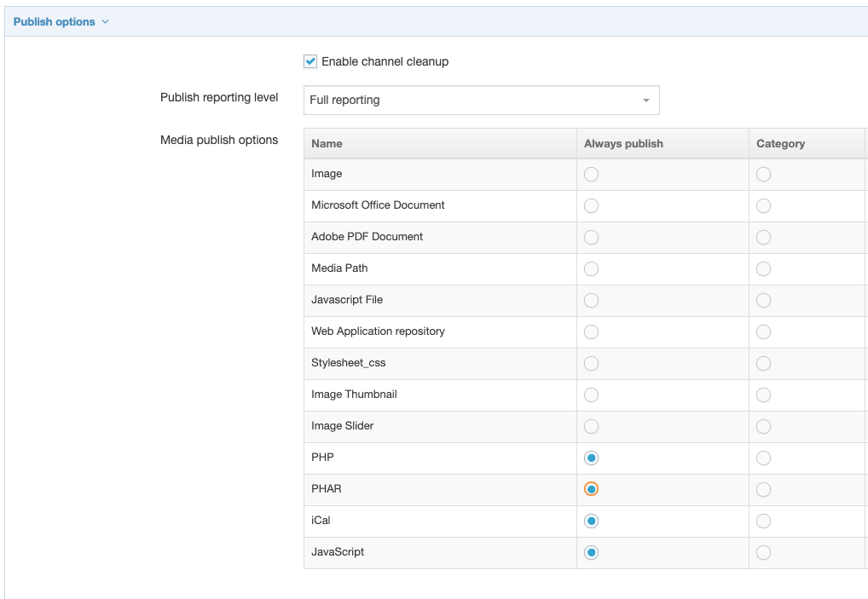Enable Always publish for Media Path
The height and width of the screenshot is (599, 868).
[x=591, y=268]
